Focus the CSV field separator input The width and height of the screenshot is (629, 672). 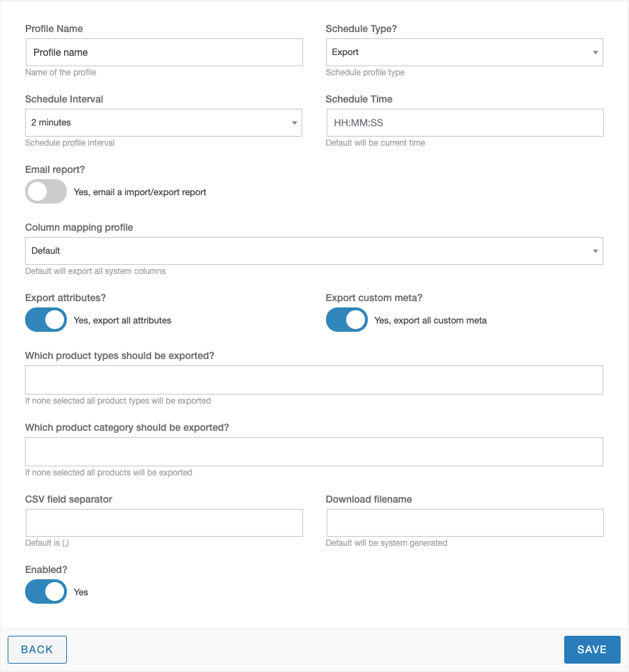pyautogui.click(x=164, y=523)
